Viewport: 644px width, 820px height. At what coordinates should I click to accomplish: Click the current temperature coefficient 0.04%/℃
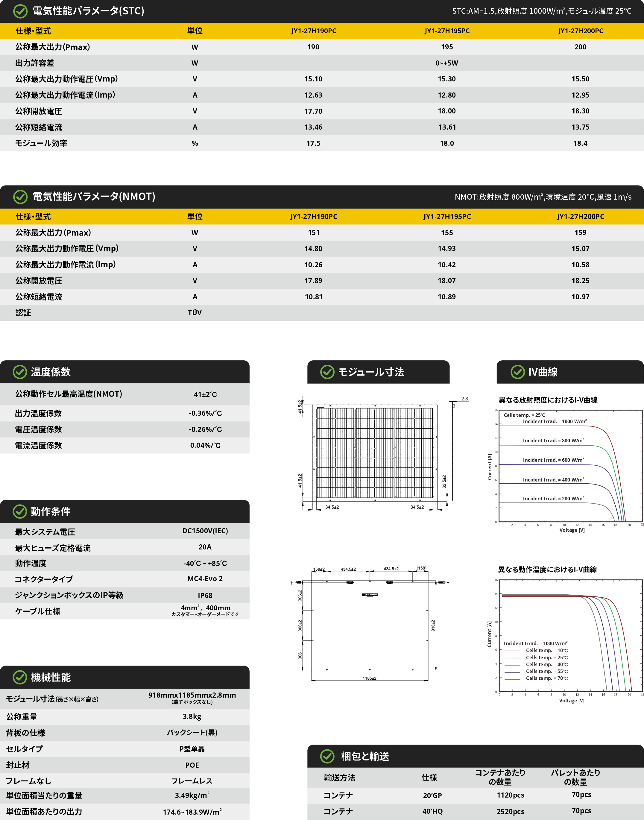coord(205,446)
